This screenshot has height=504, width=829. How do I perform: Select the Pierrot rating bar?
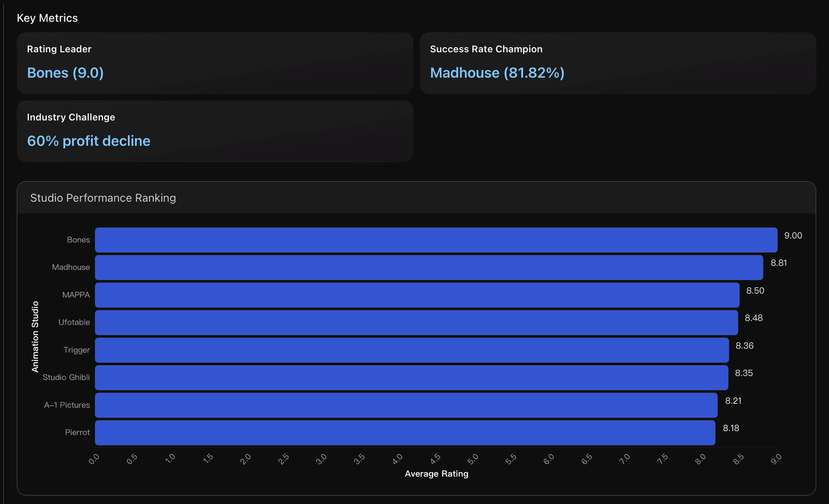tap(405, 433)
